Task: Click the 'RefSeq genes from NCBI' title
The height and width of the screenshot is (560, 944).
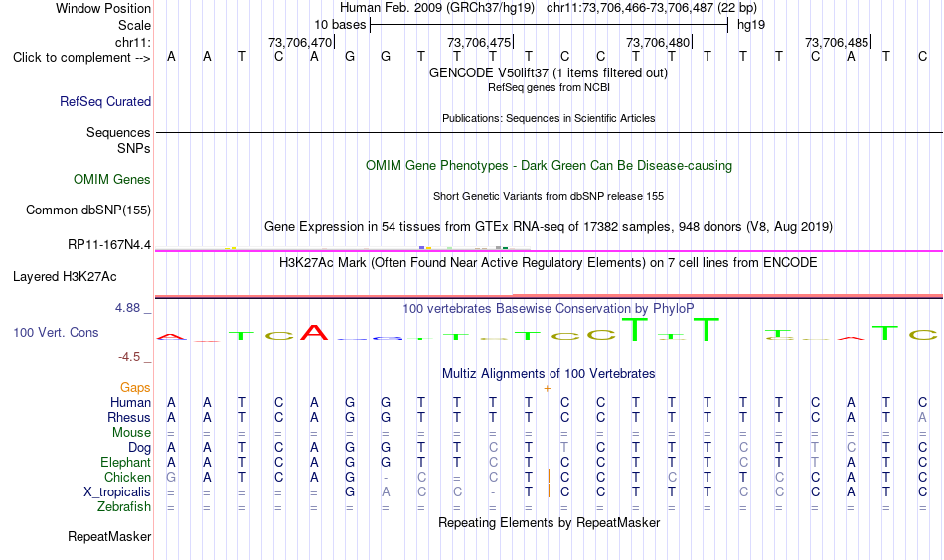Action: 550,87
